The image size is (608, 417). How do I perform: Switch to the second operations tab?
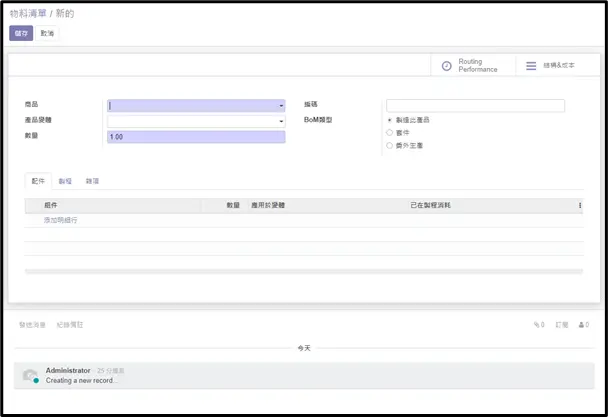[65, 181]
